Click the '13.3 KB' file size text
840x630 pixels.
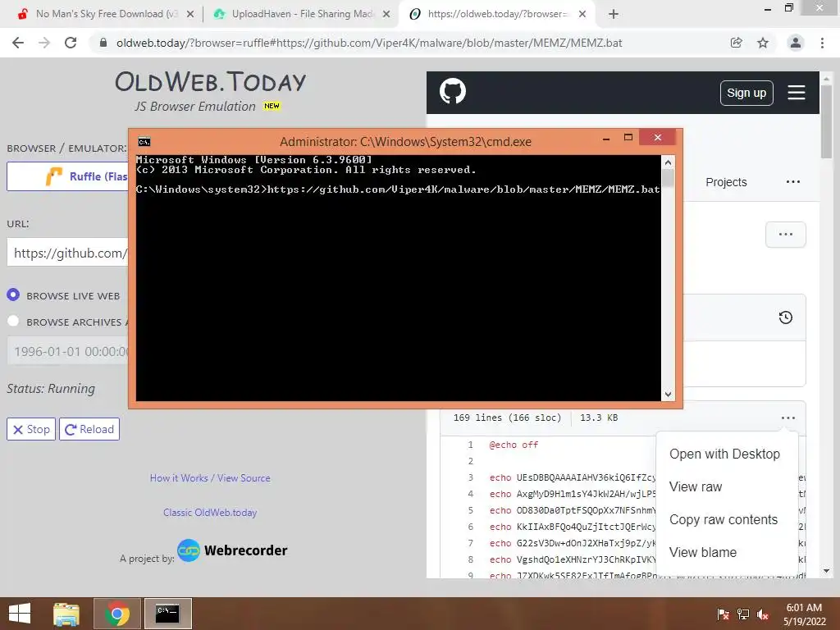click(x=599, y=418)
